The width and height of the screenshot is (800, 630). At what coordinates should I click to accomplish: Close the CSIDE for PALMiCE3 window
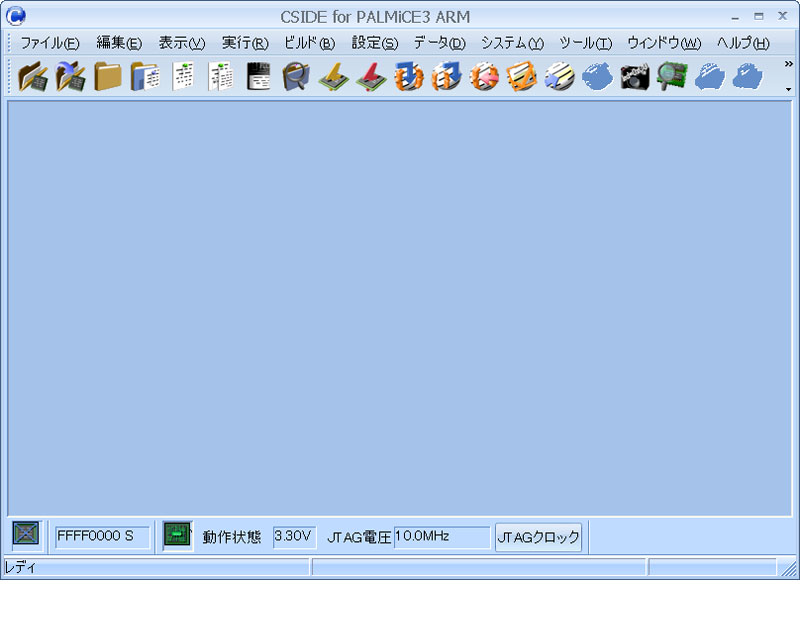click(783, 16)
